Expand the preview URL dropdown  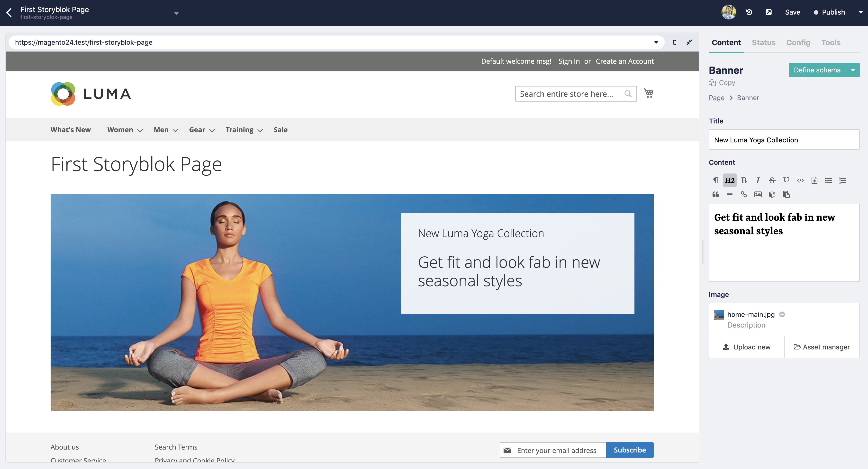click(x=656, y=43)
